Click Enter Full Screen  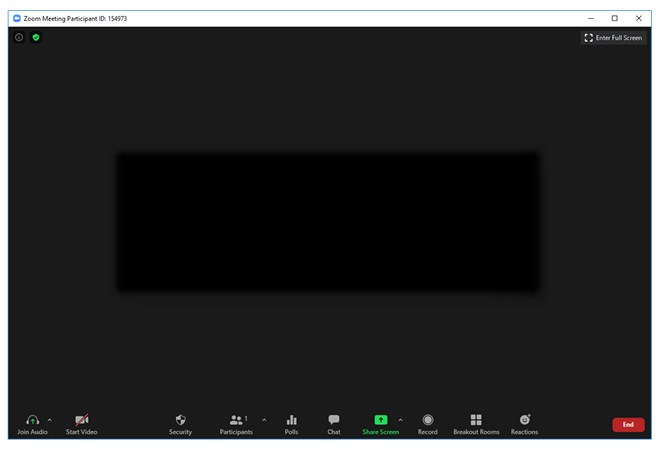613,37
